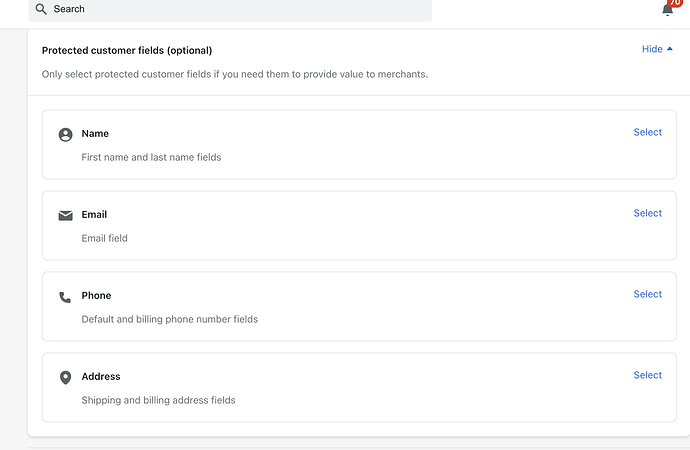Click the envelope icon for Email
690x450 pixels.
coord(66,215)
